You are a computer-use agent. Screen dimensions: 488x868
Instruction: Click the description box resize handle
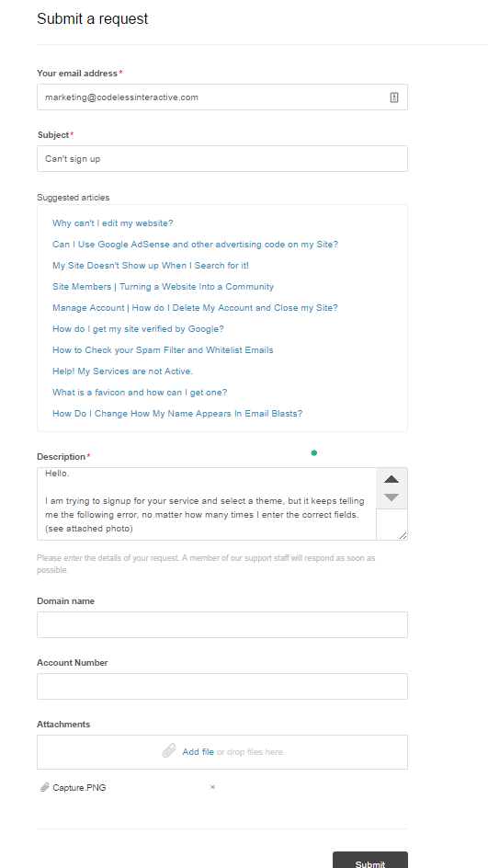point(403,535)
